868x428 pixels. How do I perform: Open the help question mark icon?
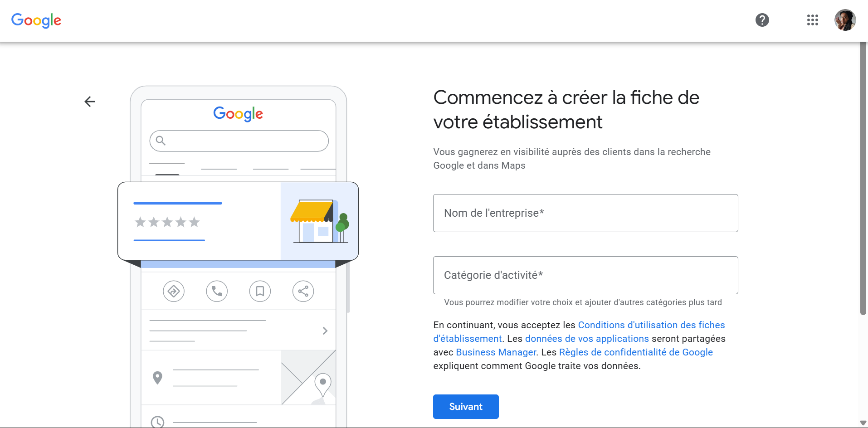click(x=762, y=20)
